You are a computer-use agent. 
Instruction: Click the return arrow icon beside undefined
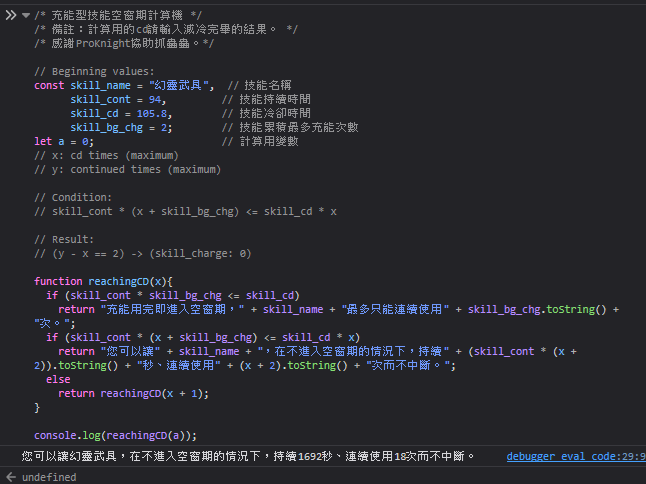point(11,477)
